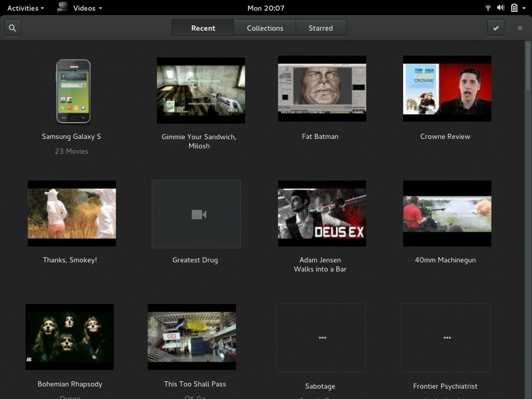This screenshot has width=532, height=399.
Task: Play This Too Shall Pass thumbnail
Action: click(x=192, y=337)
